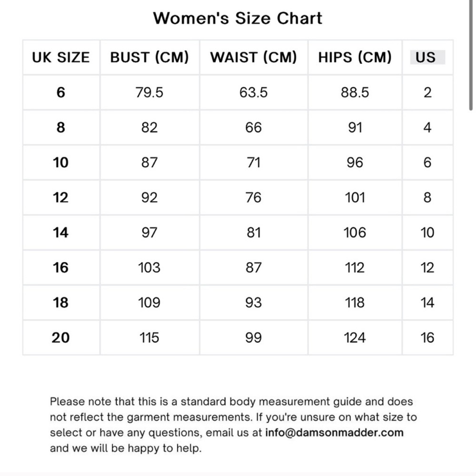Click hips value 88.5 cell
The width and height of the screenshot is (476, 476).
tap(355, 92)
